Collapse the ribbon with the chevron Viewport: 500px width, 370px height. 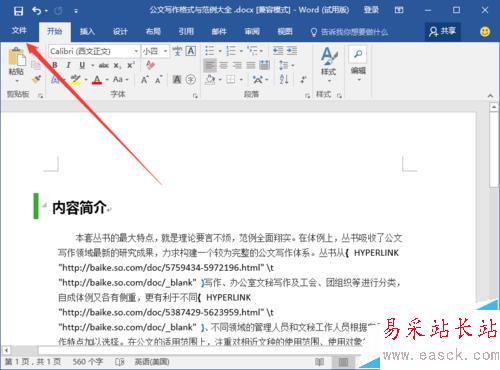[x=490, y=96]
